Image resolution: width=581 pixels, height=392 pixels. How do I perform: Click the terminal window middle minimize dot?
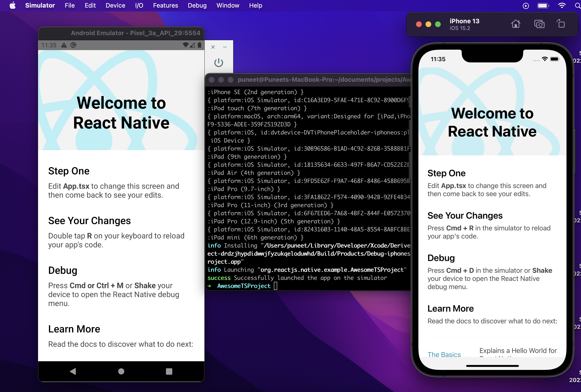click(221, 80)
